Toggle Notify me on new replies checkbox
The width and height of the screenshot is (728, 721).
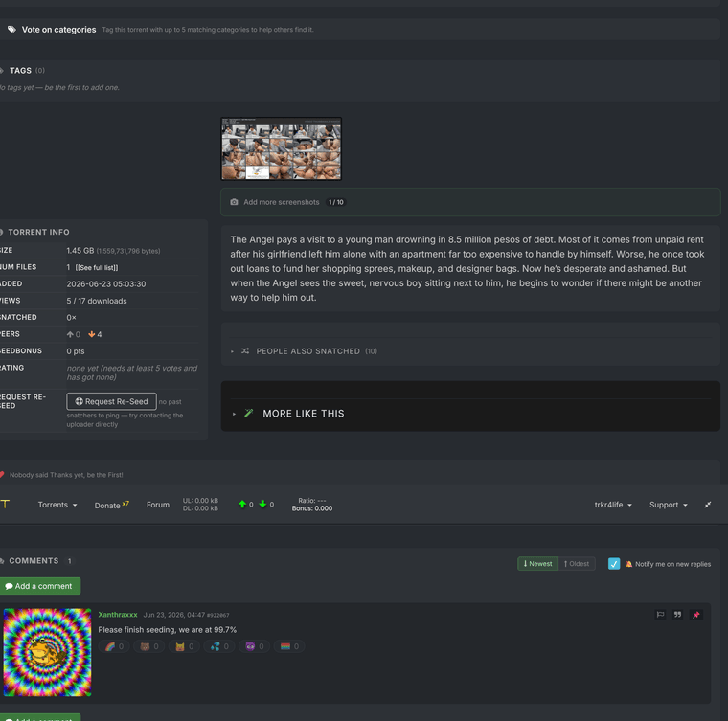[614, 564]
